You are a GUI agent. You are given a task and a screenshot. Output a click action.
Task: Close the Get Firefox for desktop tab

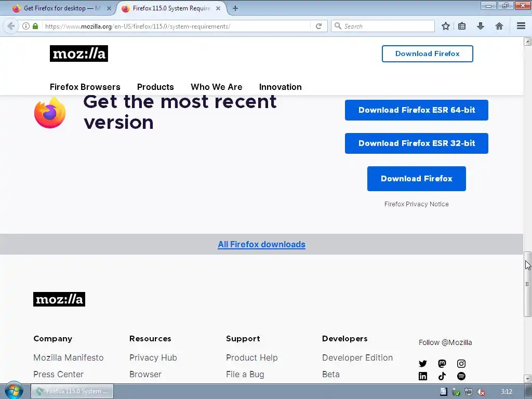[109, 8]
